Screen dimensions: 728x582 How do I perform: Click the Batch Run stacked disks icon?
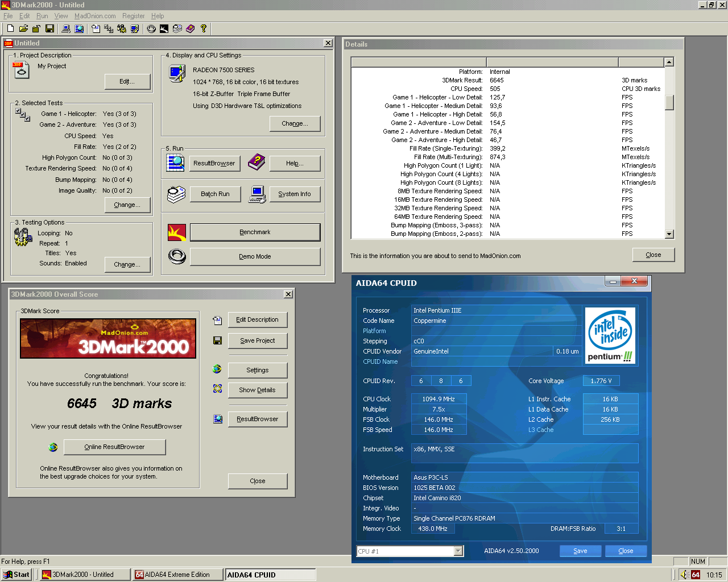176,194
